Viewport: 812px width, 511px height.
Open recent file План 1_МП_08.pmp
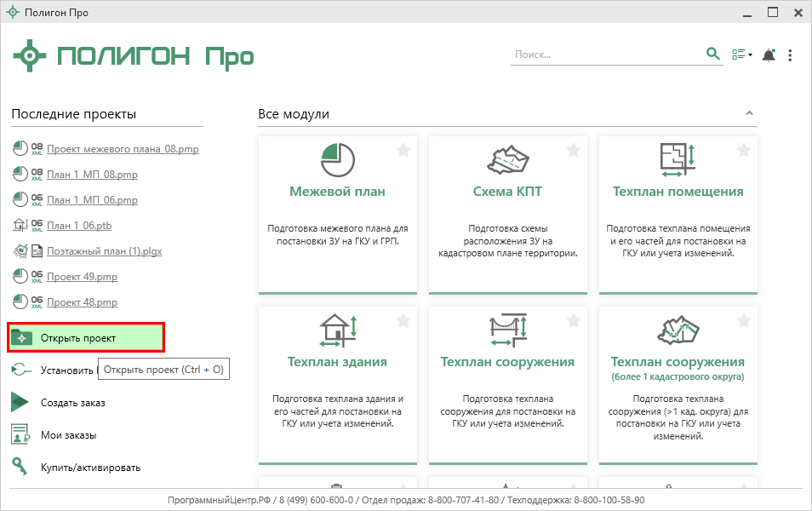(92, 174)
